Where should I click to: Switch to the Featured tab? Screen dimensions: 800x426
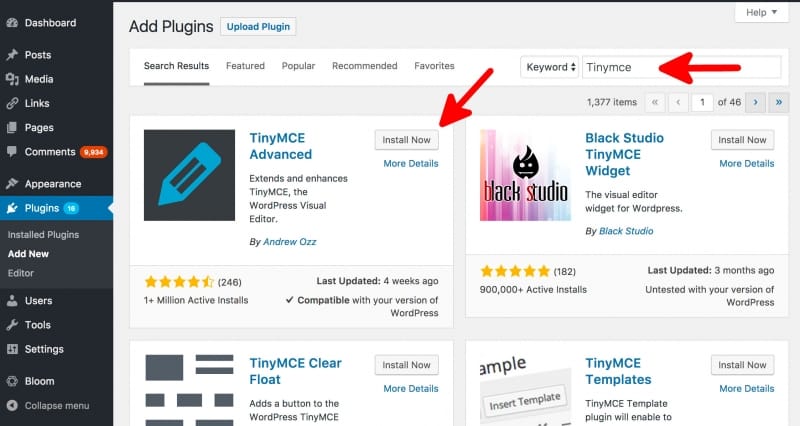pos(245,66)
